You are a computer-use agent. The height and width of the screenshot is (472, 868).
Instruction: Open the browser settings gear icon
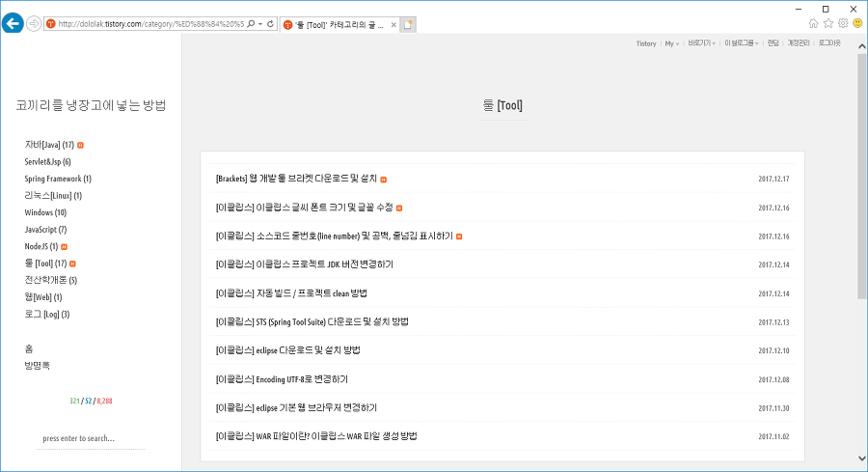click(x=843, y=23)
